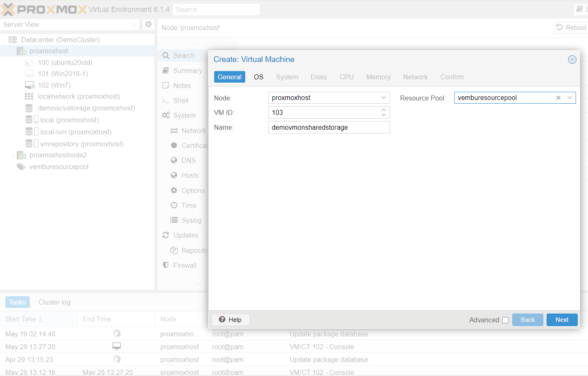Collapse the proxmoxhost tree node
This screenshot has width=588, height=376.
13,52
